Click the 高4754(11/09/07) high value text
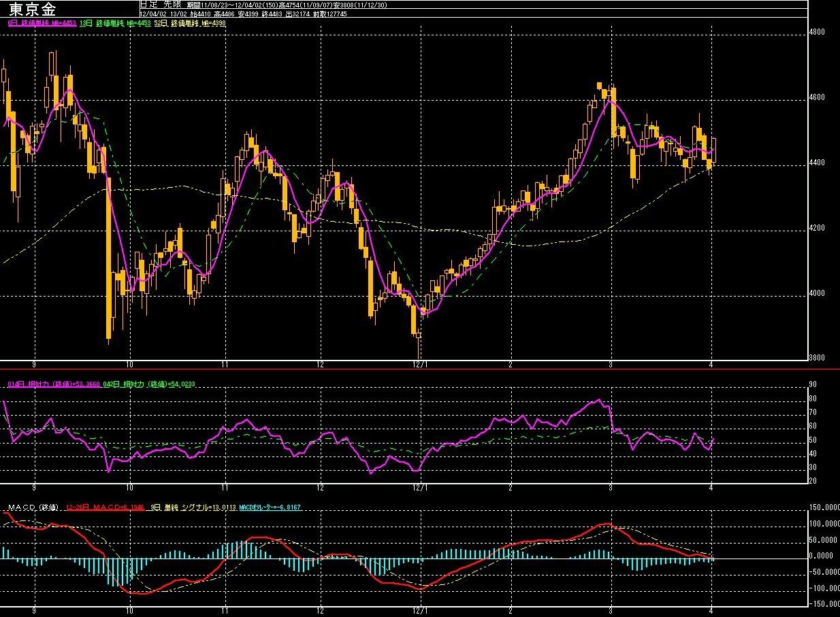This screenshot has height=617, width=840. pos(307,5)
